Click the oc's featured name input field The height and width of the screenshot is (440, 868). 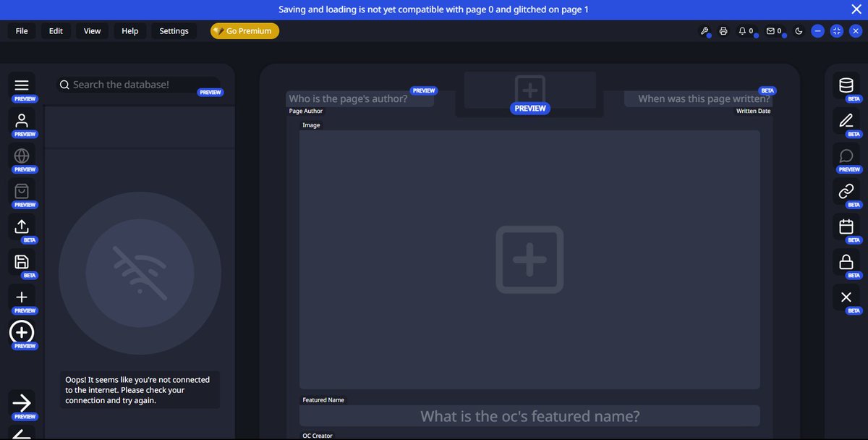click(529, 416)
